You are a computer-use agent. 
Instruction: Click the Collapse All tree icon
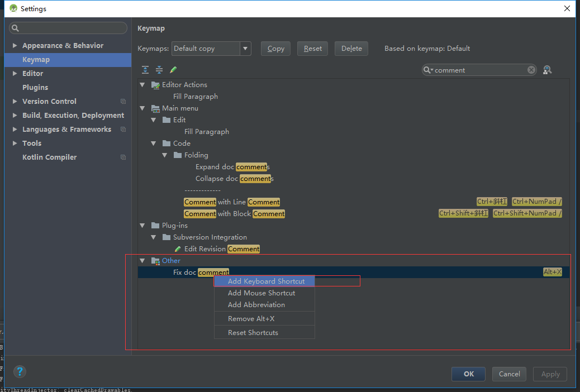(x=159, y=70)
